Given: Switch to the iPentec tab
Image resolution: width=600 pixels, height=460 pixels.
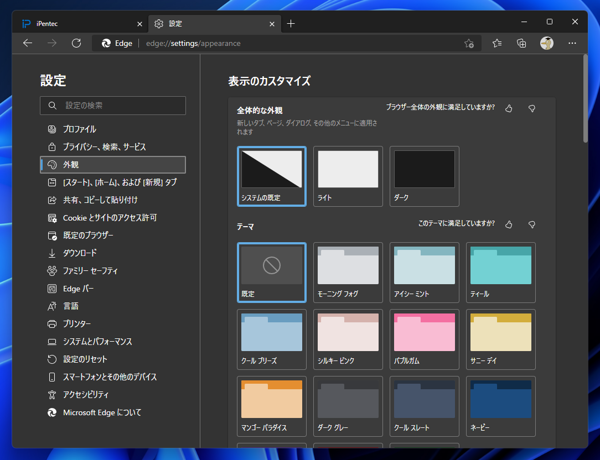Looking at the screenshot, I should coord(80,24).
